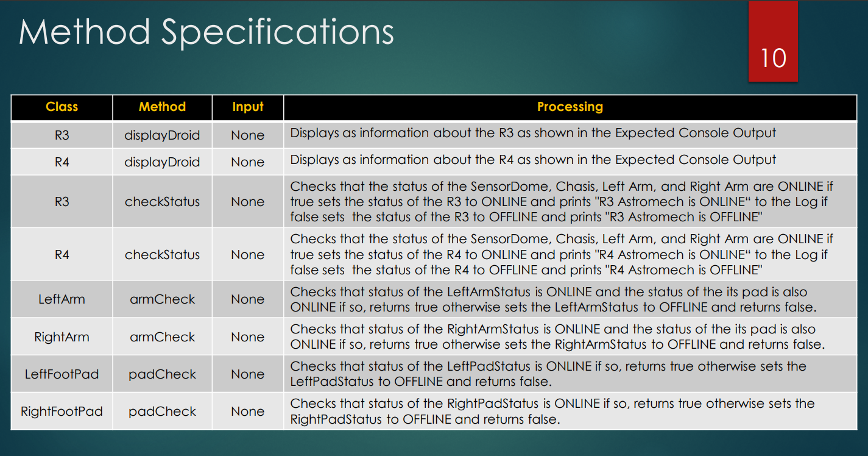Select the padCheck method cell for RightFootPad
The height and width of the screenshot is (456, 868).
pos(161,411)
